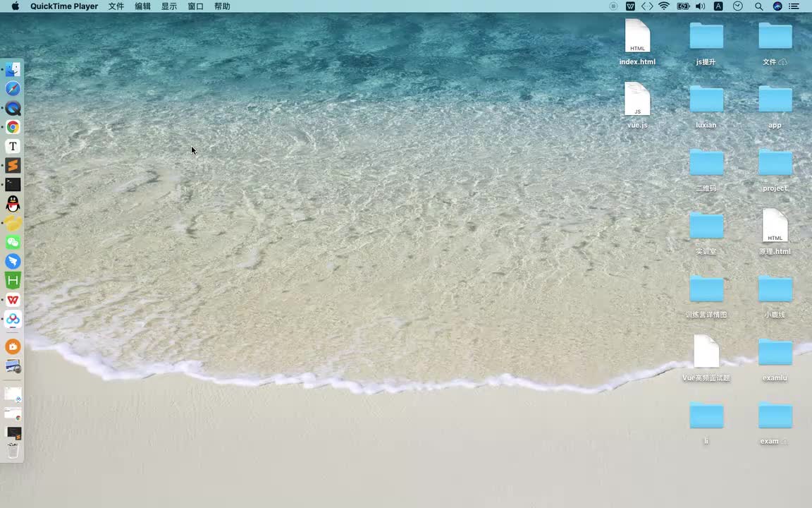Select the 二维码 folder
This screenshot has height=508, width=812.
(x=706, y=169)
